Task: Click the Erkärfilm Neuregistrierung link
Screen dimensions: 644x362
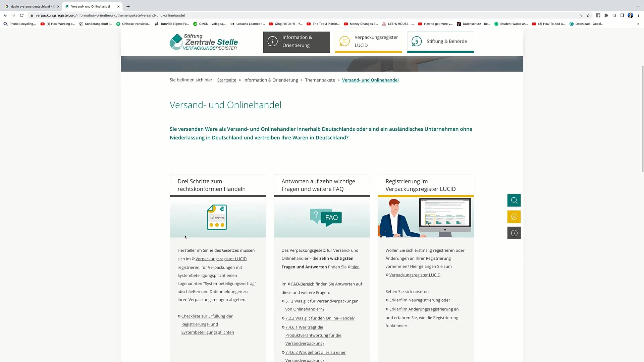Action: tap(415, 300)
